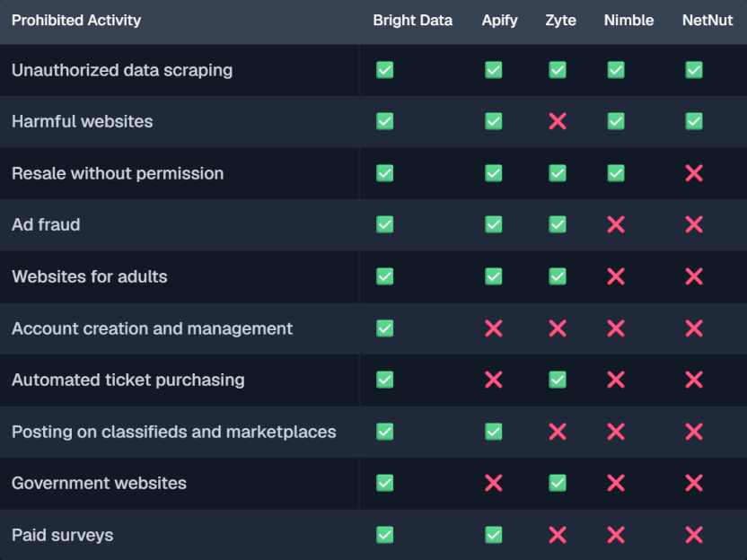Select the Zyte column header
747x560 pixels.
coord(561,21)
